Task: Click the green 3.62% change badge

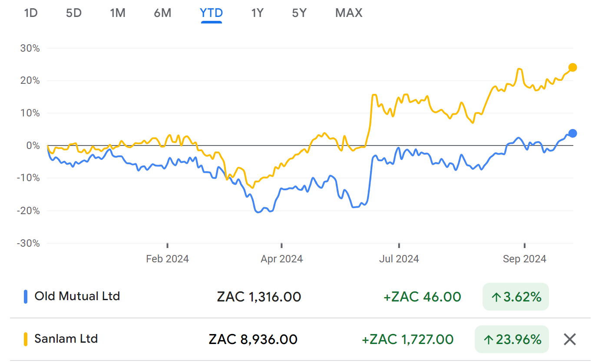Action: [x=516, y=297]
